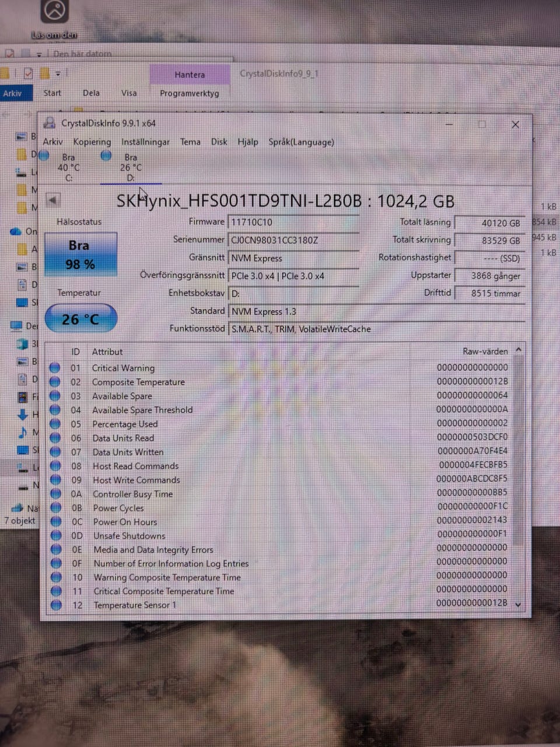Open the Hjälp menu

tap(248, 142)
